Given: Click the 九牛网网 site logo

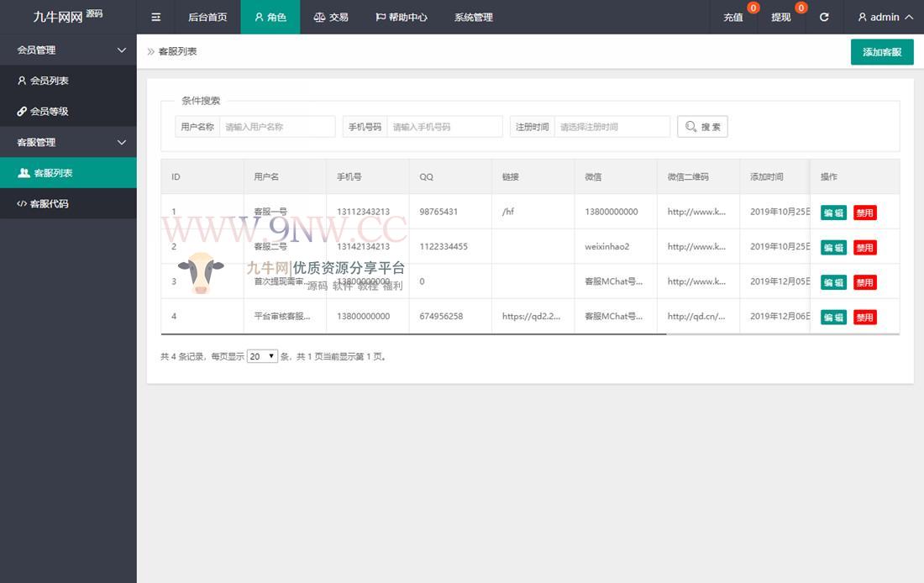Looking at the screenshot, I should pos(67,17).
